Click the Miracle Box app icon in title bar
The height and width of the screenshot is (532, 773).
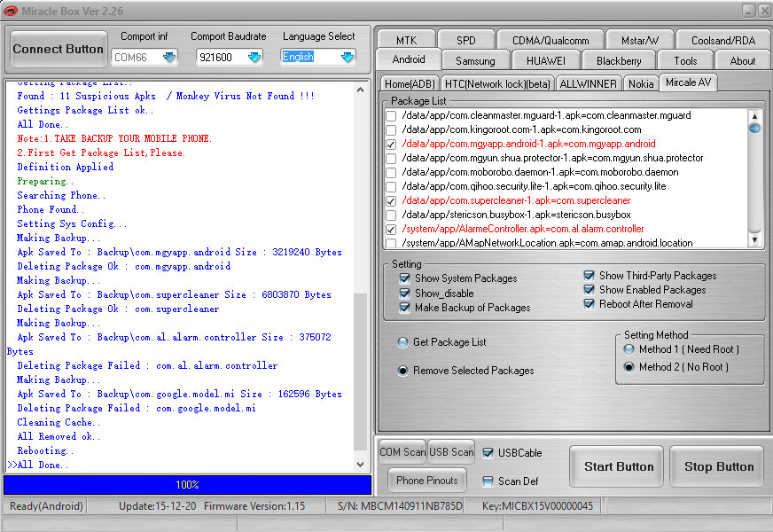(10, 11)
